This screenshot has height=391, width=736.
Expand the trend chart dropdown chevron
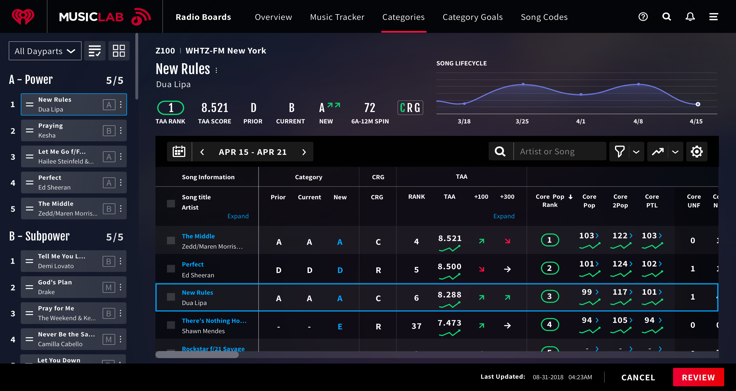coord(675,152)
